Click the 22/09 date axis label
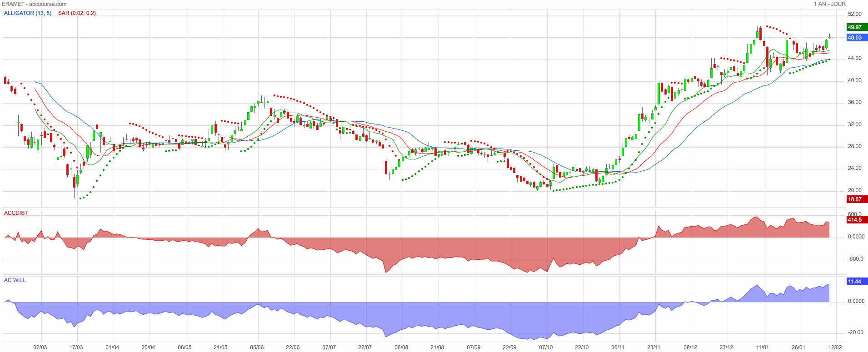The width and height of the screenshot is (868, 352). coord(509,347)
